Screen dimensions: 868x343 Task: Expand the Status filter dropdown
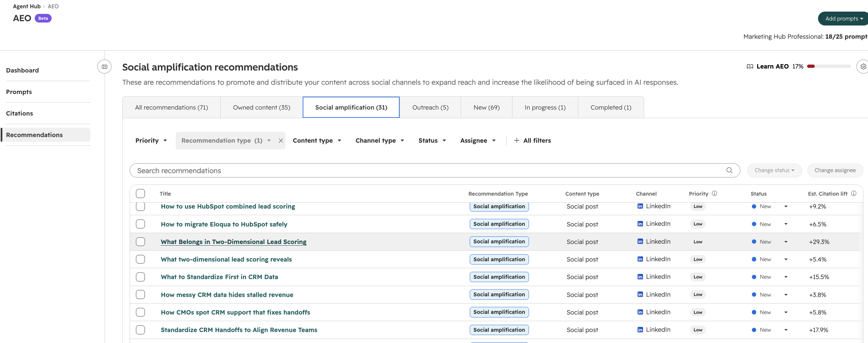pos(432,141)
